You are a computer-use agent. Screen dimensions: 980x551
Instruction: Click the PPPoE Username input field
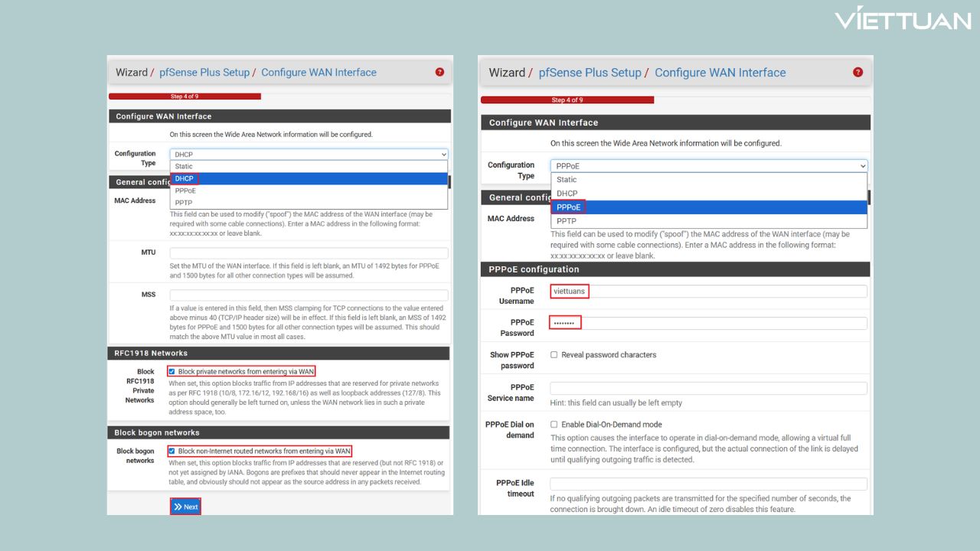(x=708, y=292)
